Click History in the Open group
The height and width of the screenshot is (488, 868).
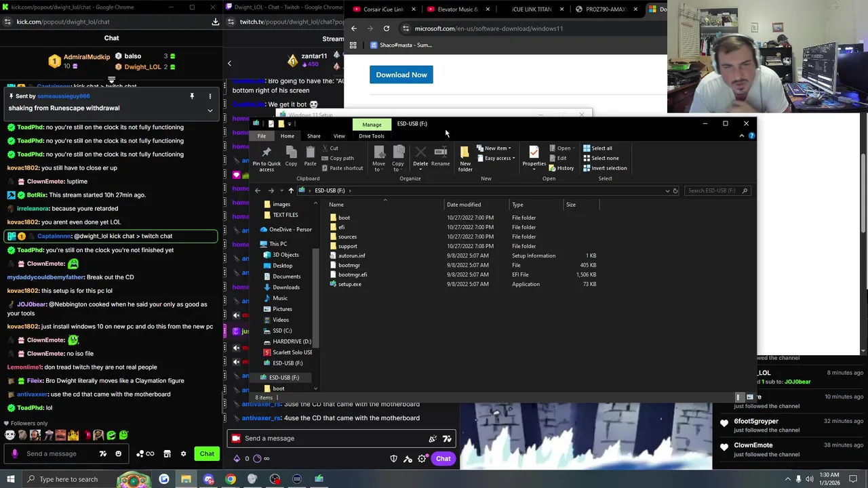tap(561, 168)
